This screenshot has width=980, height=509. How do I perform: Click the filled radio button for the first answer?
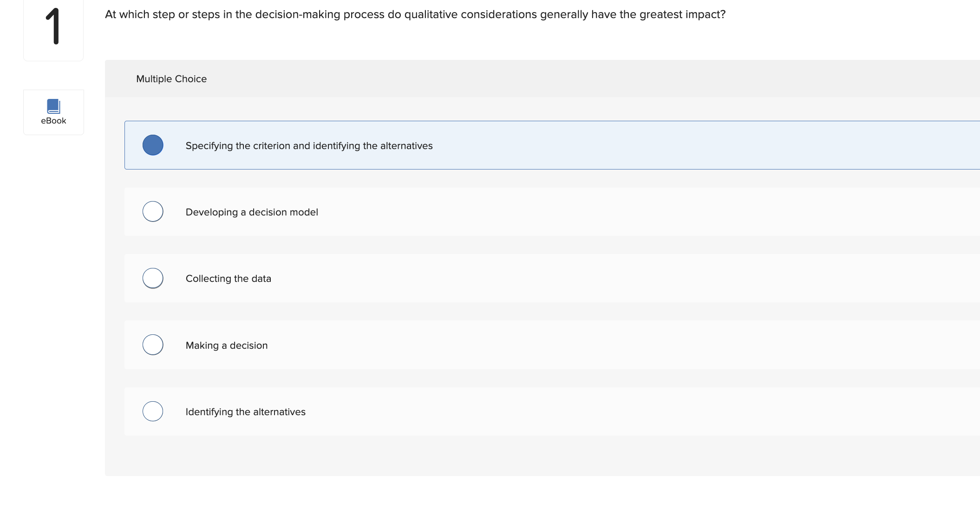[152, 145]
